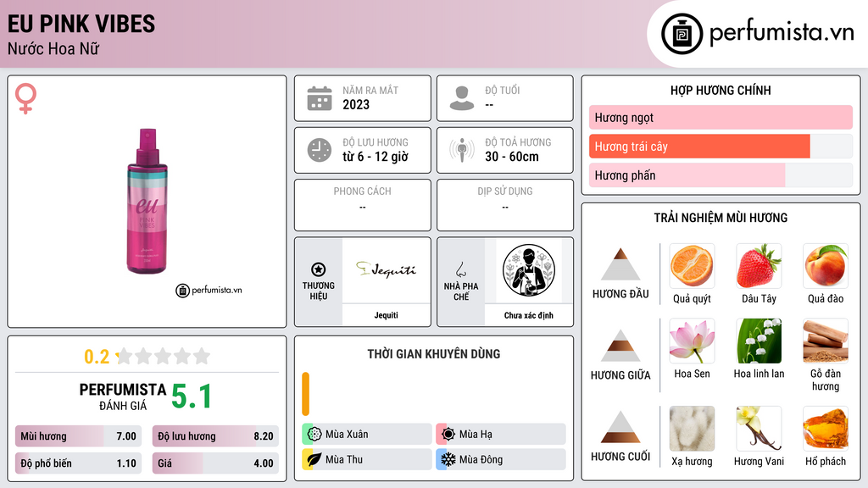Click the Jequiti brand logo
Screen dimensions: 868x488
[x=386, y=270]
